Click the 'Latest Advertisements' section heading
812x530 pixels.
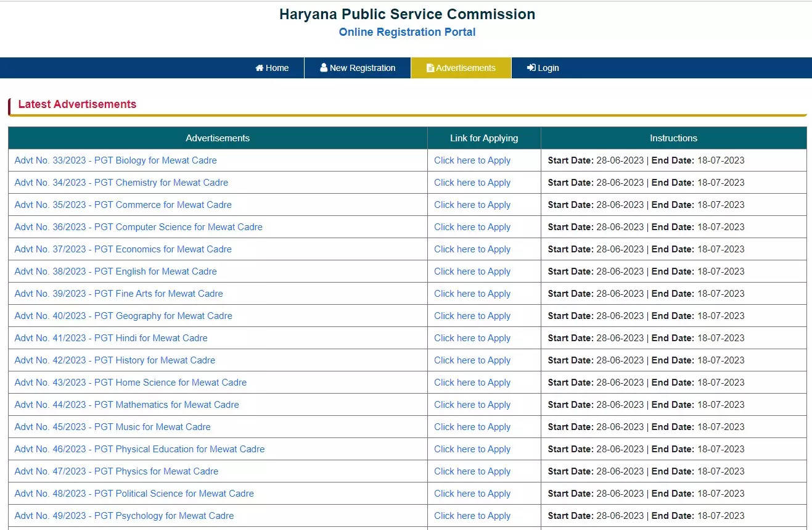pyautogui.click(x=77, y=104)
